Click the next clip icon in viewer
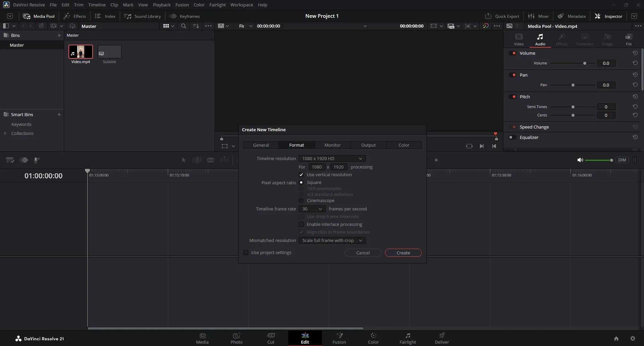The image size is (644, 346). coord(482,146)
